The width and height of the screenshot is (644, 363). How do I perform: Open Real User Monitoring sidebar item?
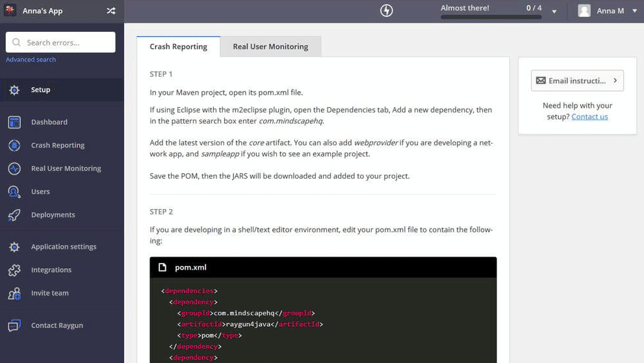(x=62, y=168)
